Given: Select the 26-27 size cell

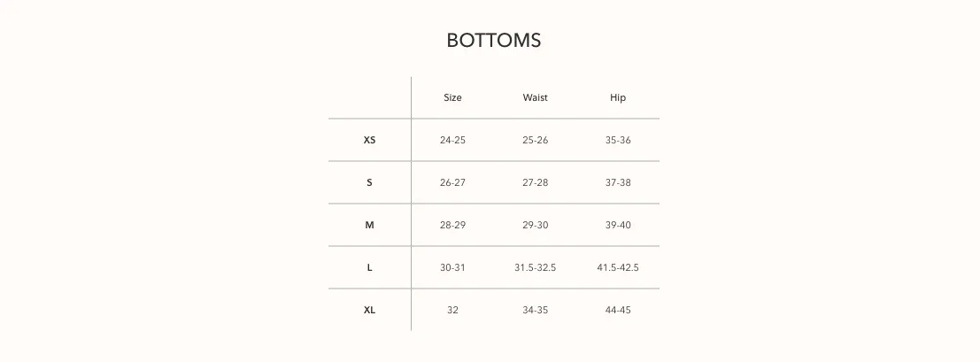Looking at the screenshot, I should click(x=452, y=182).
